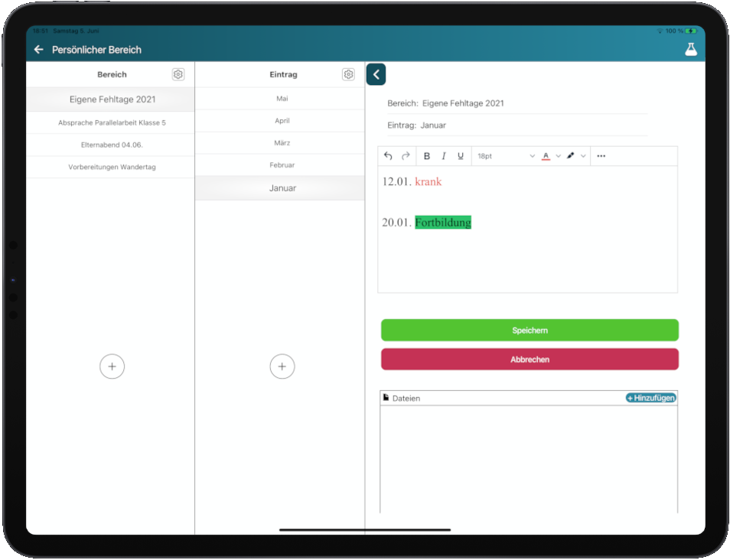
Task: Open the 18pt font size dropdown
Action: (505, 156)
